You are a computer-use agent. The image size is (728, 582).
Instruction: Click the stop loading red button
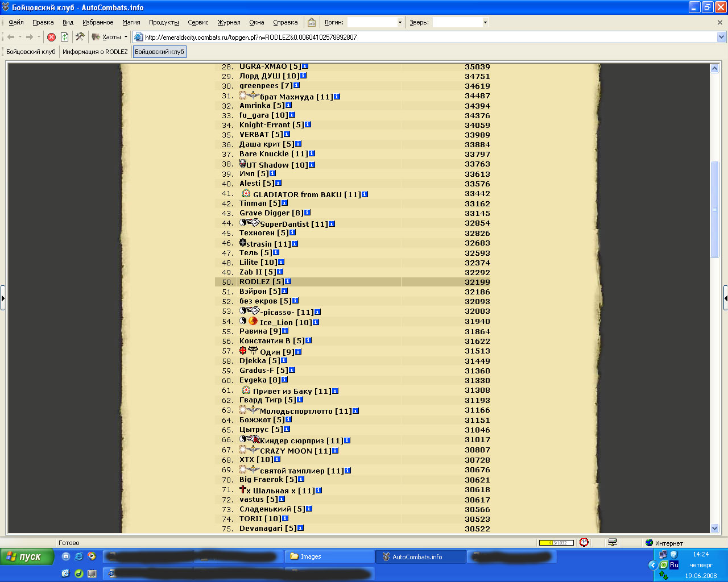[x=51, y=37]
